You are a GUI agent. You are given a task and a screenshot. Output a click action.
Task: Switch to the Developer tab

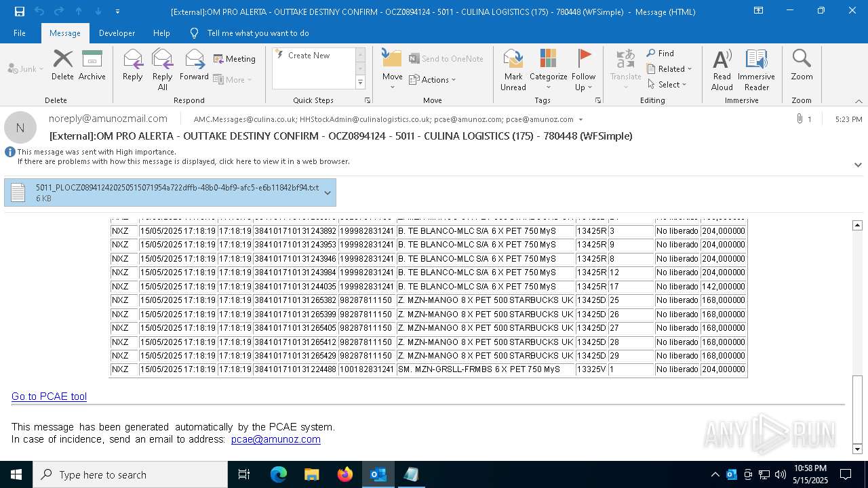click(x=117, y=33)
